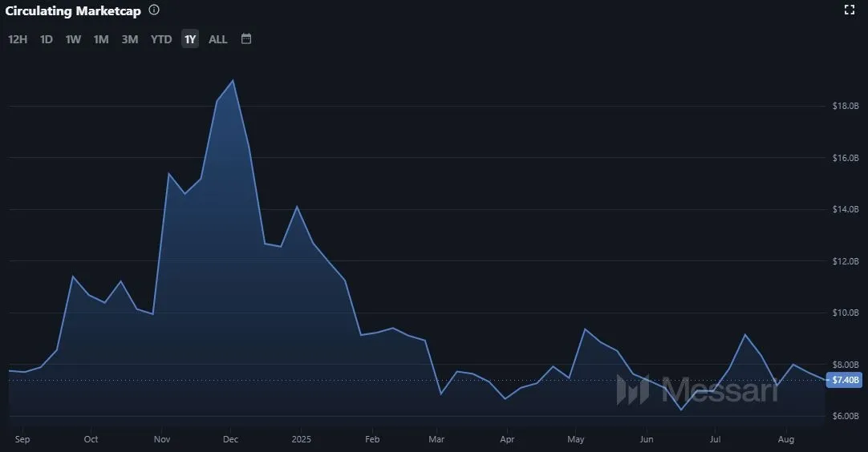
Task: Select the 1D time range
Action: point(47,39)
